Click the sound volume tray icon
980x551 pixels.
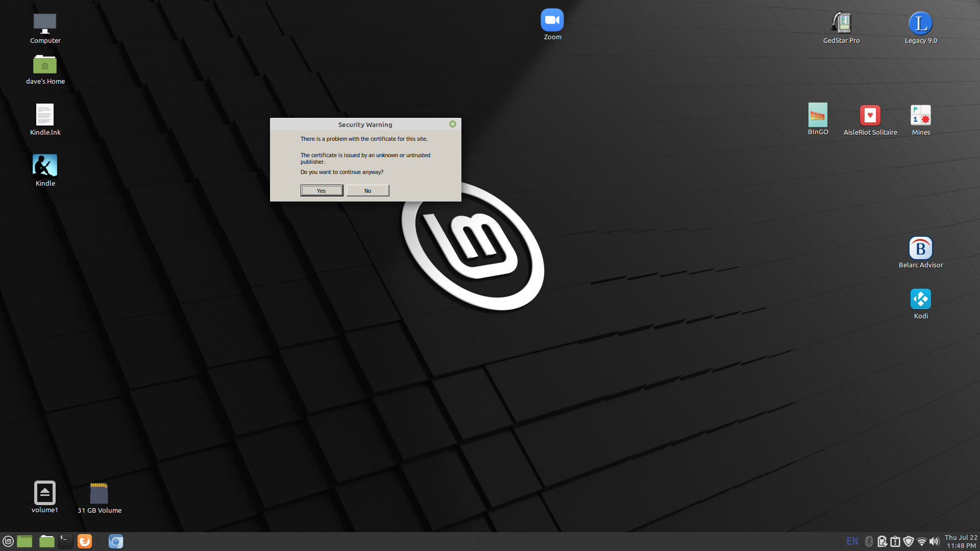point(934,541)
